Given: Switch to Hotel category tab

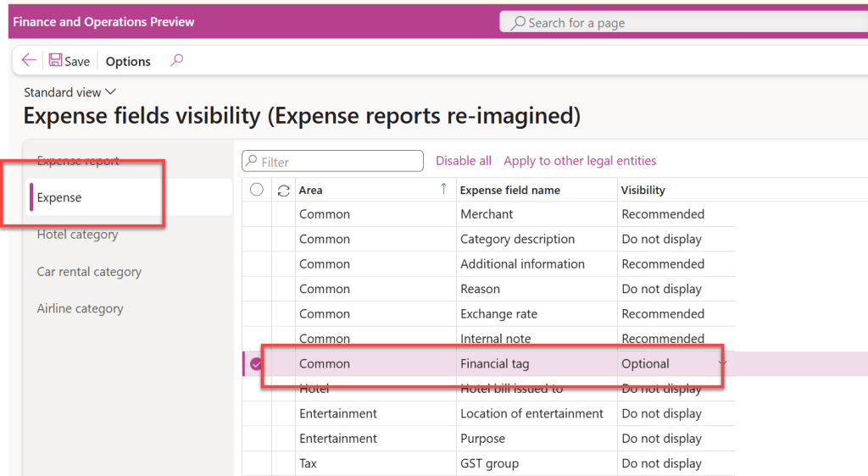Looking at the screenshot, I should click(77, 235).
